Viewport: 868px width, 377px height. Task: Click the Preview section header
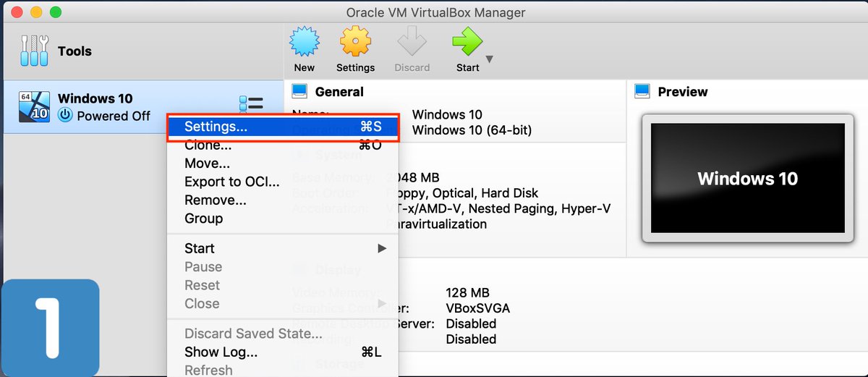tap(683, 92)
